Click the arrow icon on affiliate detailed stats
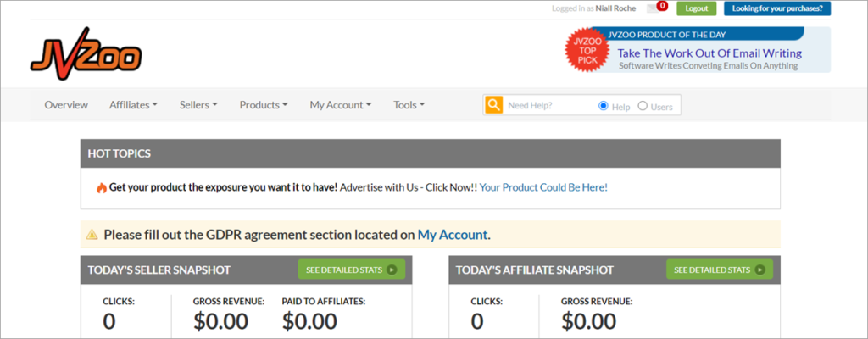Image resolution: width=868 pixels, height=339 pixels. (759, 270)
